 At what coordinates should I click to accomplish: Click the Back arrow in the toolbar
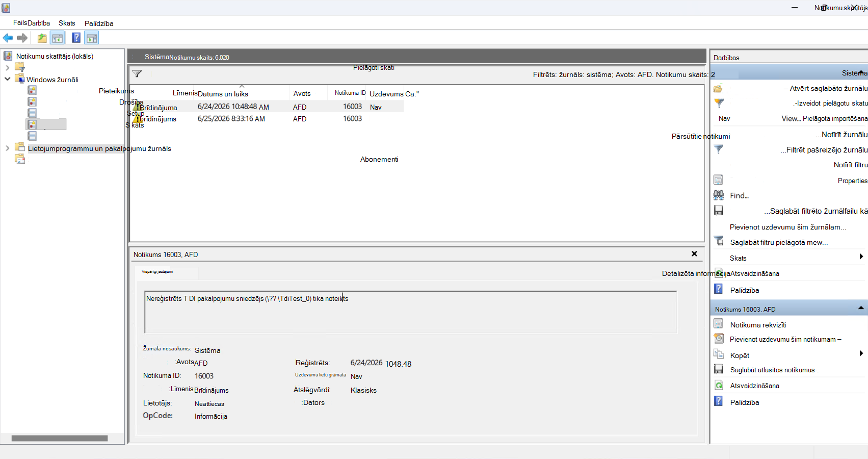pyautogui.click(x=8, y=38)
